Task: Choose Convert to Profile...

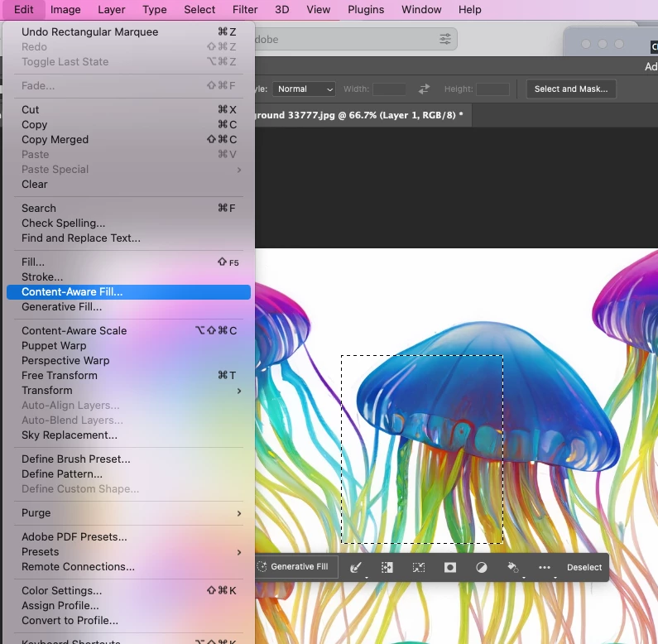Action: coord(128,621)
